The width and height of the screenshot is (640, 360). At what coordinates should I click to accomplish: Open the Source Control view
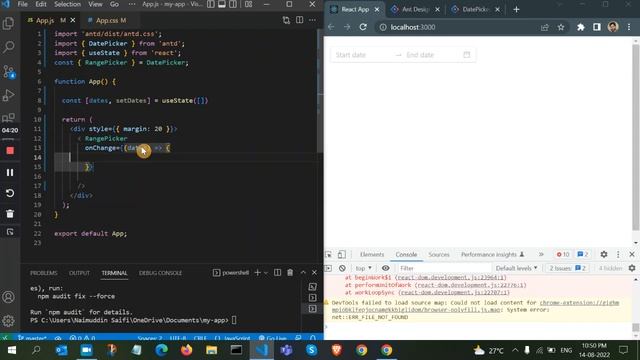[x=8, y=71]
